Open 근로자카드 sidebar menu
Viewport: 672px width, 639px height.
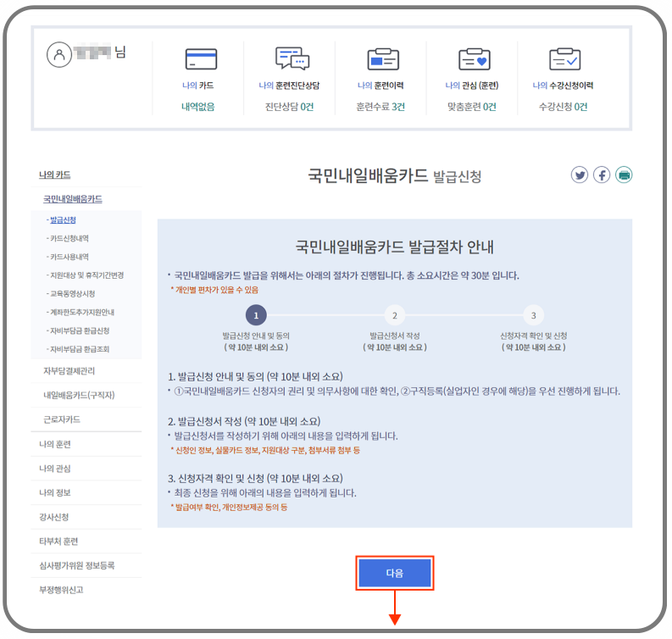click(x=62, y=420)
